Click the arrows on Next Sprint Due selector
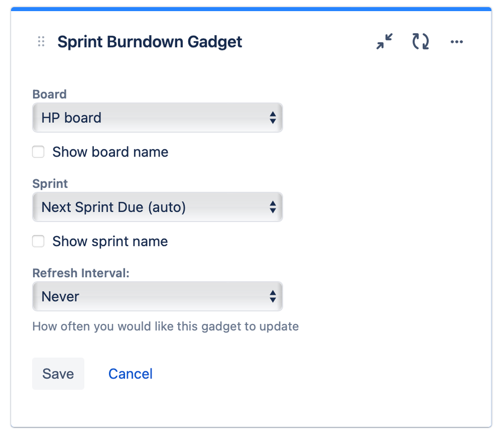Screen dimensions: 504x435 (272, 207)
